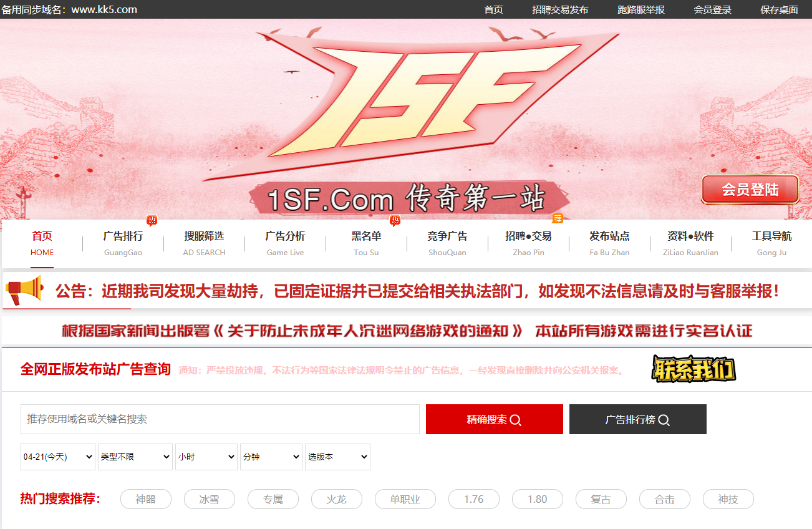812x529 pixels.
Task: Open the date dropdown showing 04-21(今天)
Action: click(57, 457)
